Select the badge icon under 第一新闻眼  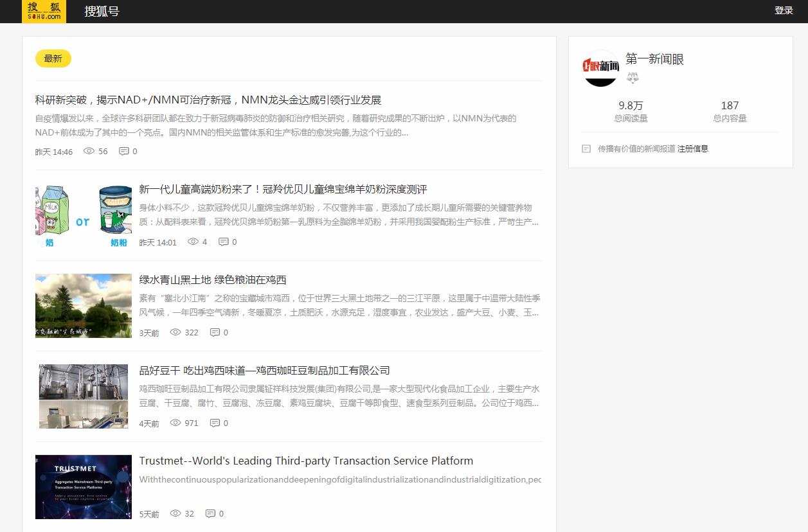point(633,78)
